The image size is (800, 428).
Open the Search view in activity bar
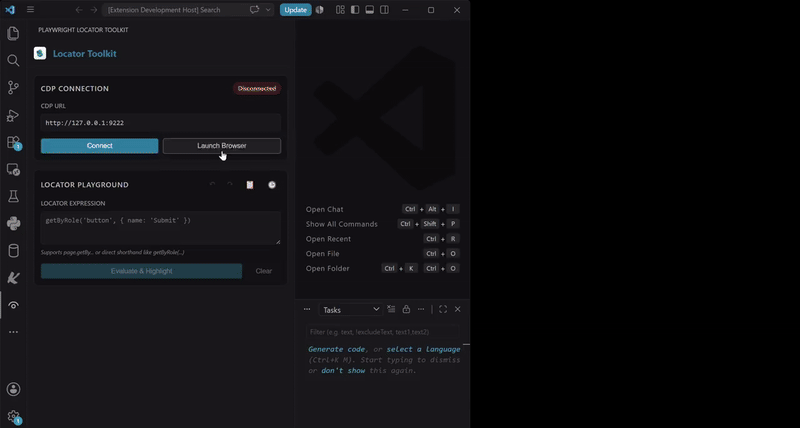(13, 61)
